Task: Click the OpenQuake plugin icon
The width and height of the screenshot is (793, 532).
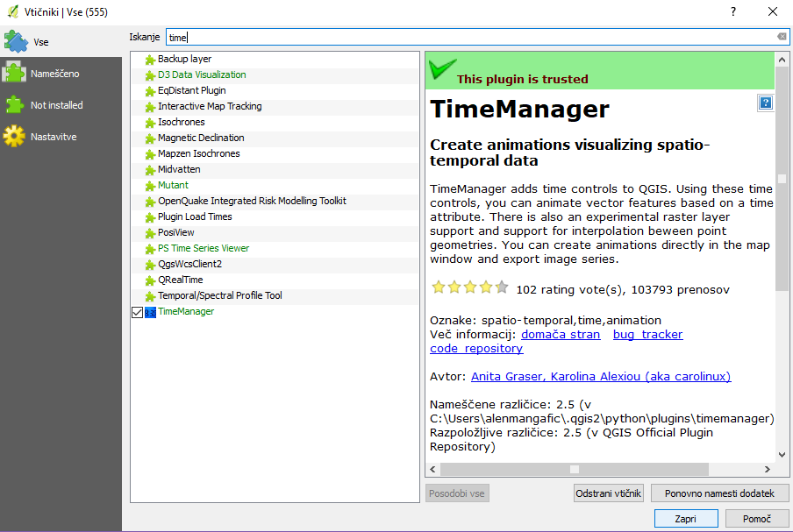Action: coord(150,202)
